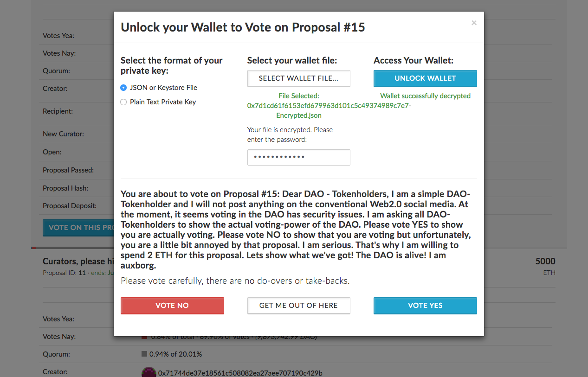Open the Curators proposal 11 heading
Viewport: 588px width, 377px height.
point(78,261)
